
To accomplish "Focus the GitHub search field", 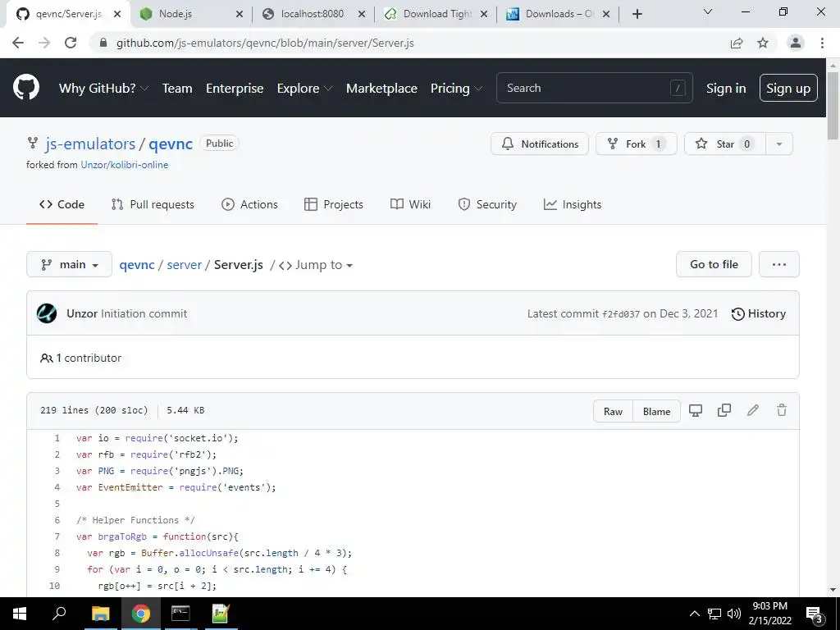I will 594,88.
